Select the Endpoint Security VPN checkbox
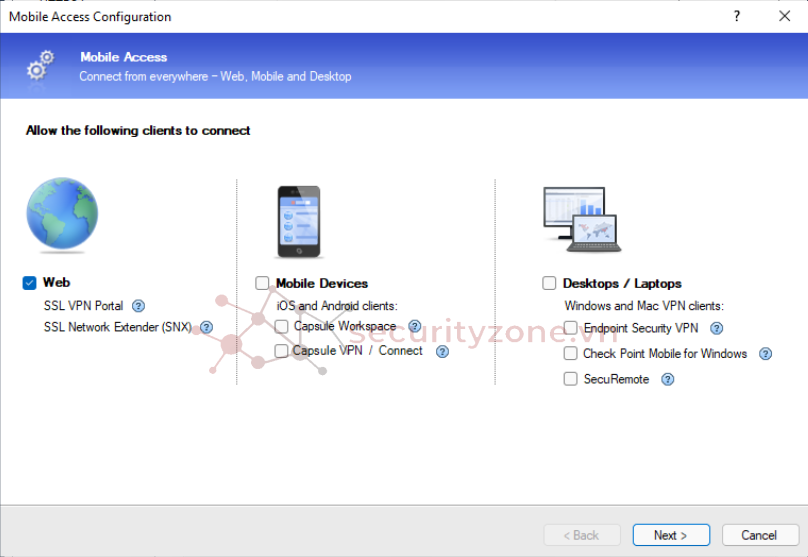The image size is (808, 557). click(x=570, y=328)
